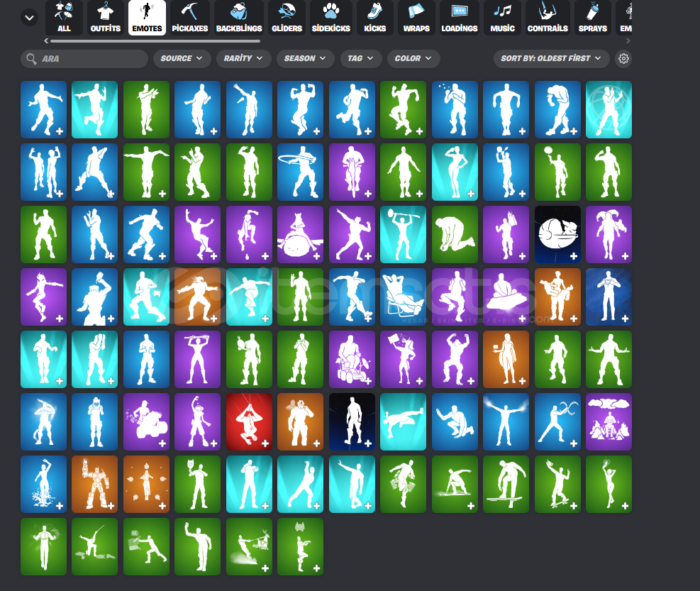Go to the Wraps tab

click(x=416, y=18)
